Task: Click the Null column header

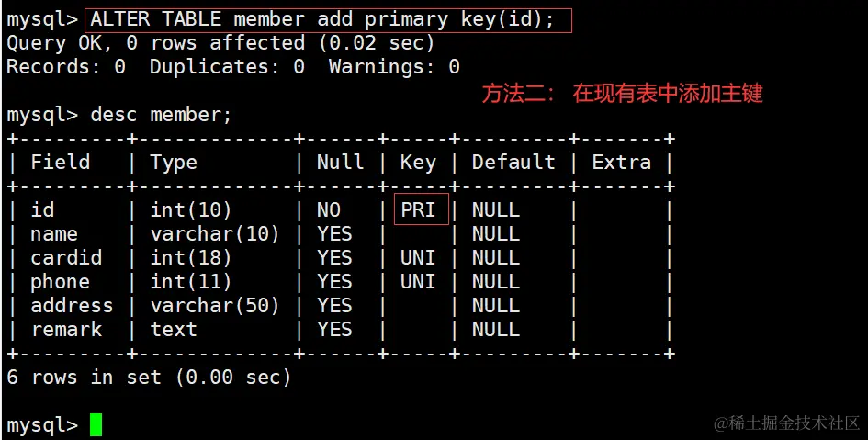Action: point(340,163)
